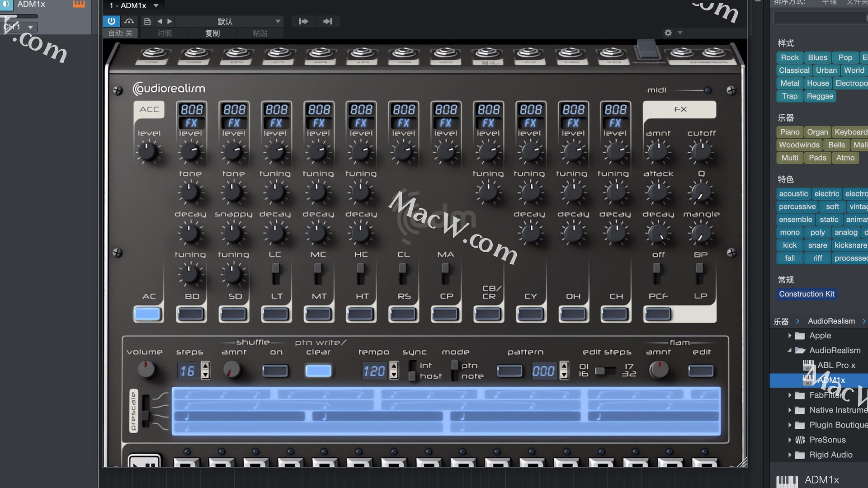Image resolution: width=868 pixels, height=488 pixels.
Task: Click the sequencer volume knob
Action: [146, 370]
